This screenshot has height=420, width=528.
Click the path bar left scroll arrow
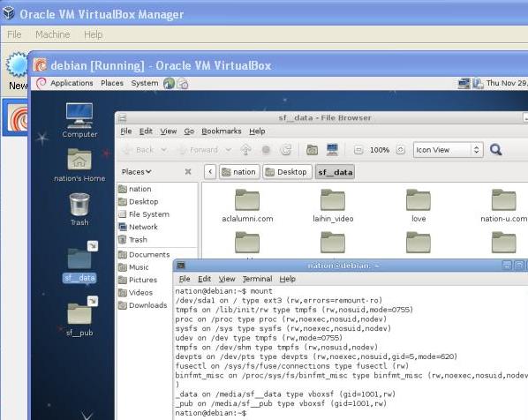tap(210, 172)
